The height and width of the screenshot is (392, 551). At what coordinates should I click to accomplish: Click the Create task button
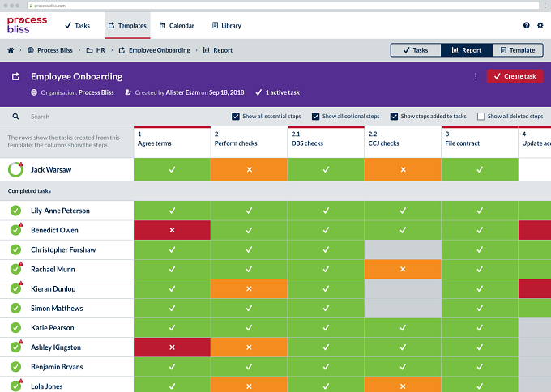(515, 76)
